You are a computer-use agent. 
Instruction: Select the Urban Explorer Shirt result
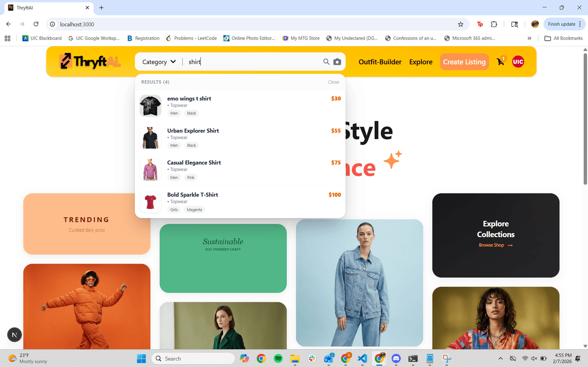[x=193, y=131]
